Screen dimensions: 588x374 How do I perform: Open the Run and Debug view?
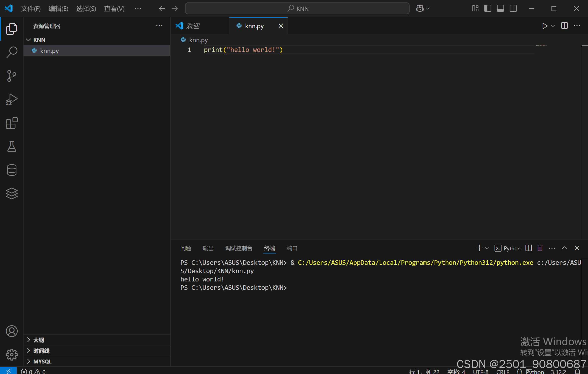click(x=12, y=99)
